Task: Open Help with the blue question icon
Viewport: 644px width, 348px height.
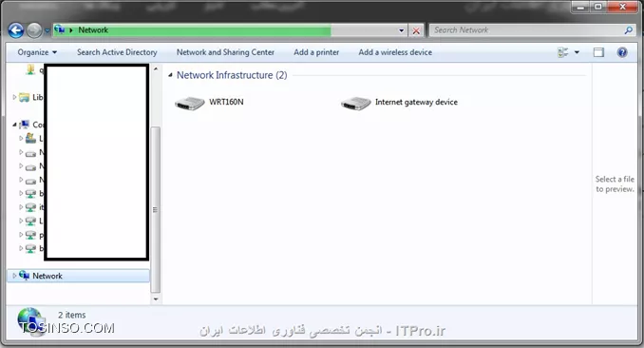Action: (622, 52)
